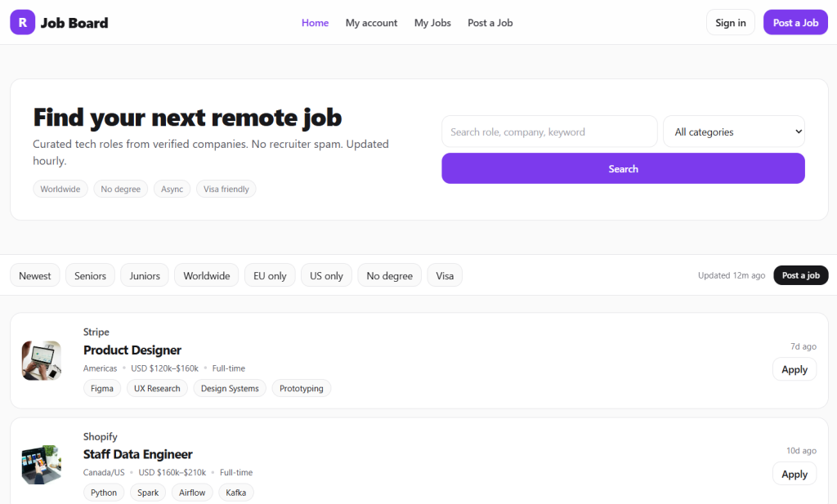This screenshot has height=504, width=837.
Task: Toggle the Newest filter chip
Action: (x=35, y=275)
